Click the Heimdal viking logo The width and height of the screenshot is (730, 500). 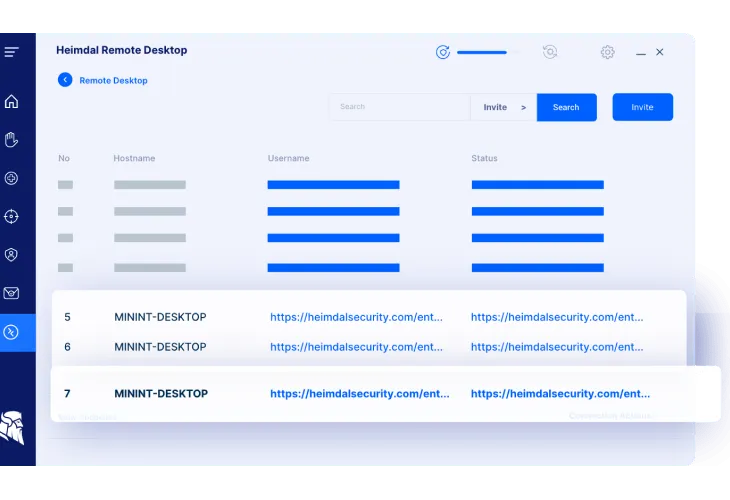point(13,427)
